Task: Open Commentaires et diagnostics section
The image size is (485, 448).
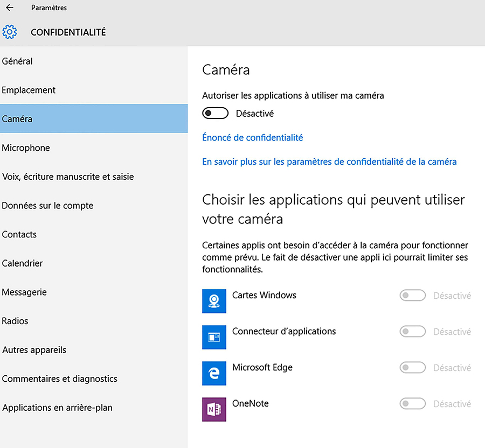Action: tap(94, 379)
